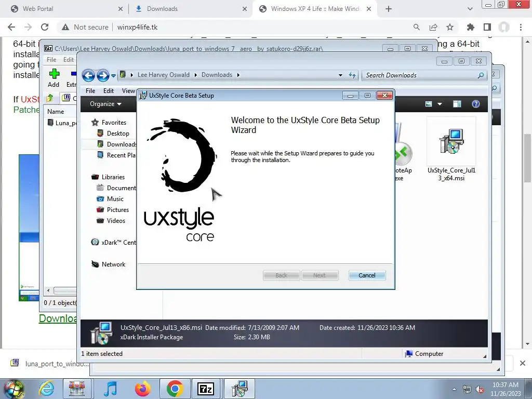Screen dimensions: 532x399
Task: Open the Windows Start orb
Action: (x=14, y=389)
